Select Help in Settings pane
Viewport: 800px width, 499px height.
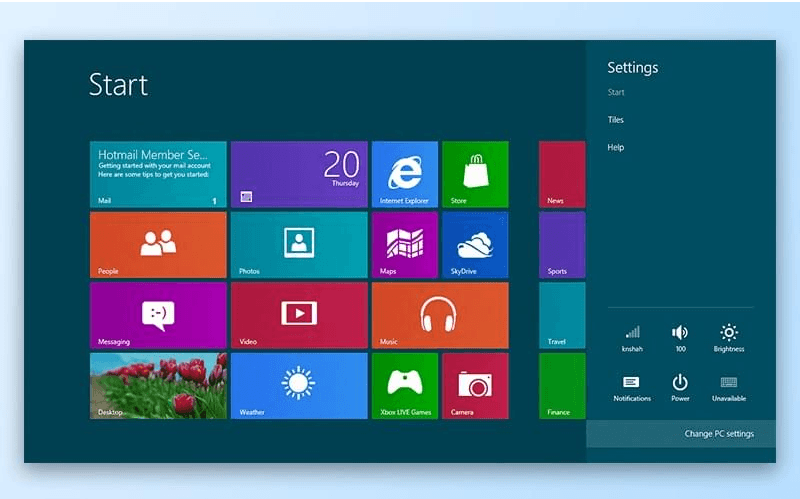click(x=616, y=147)
